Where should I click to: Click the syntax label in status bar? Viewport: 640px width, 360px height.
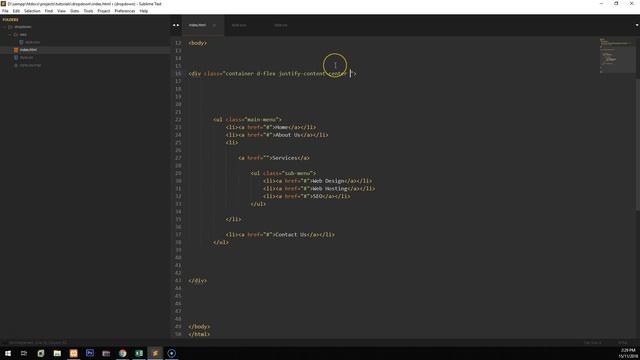tap(622, 343)
